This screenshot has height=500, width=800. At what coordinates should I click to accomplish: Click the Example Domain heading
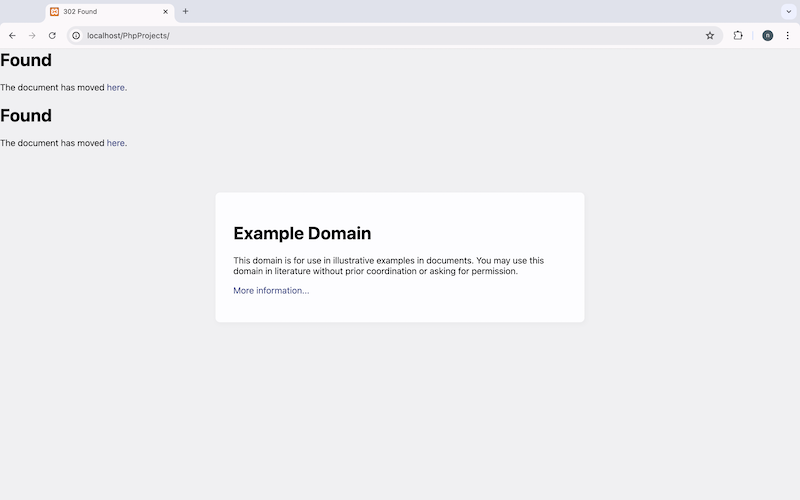tap(302, 233)
